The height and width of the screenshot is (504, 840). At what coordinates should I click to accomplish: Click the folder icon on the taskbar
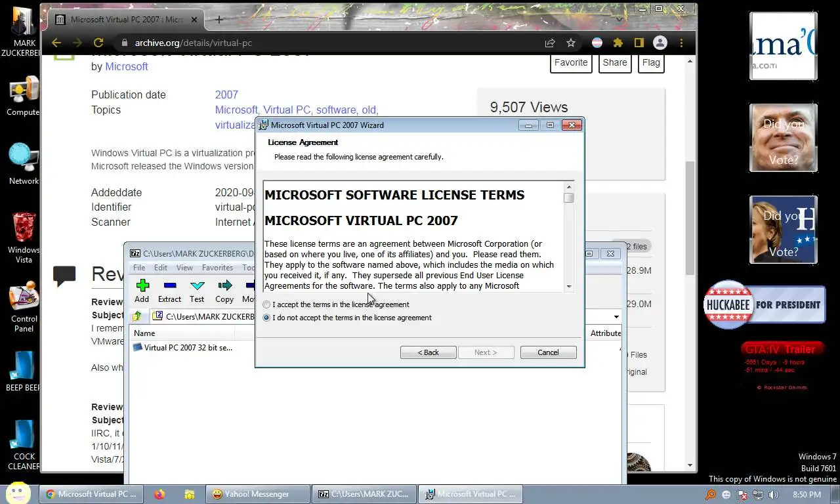190,494
